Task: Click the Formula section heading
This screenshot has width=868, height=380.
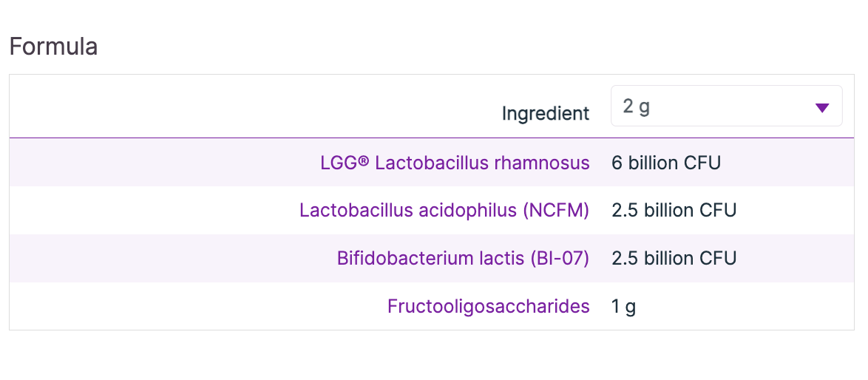Action: (53, 47)
